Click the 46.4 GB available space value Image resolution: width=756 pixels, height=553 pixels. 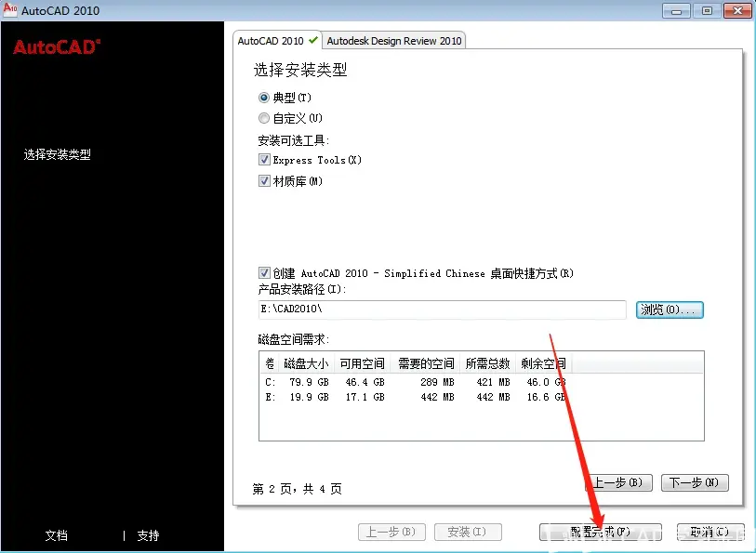pos(365,383)
